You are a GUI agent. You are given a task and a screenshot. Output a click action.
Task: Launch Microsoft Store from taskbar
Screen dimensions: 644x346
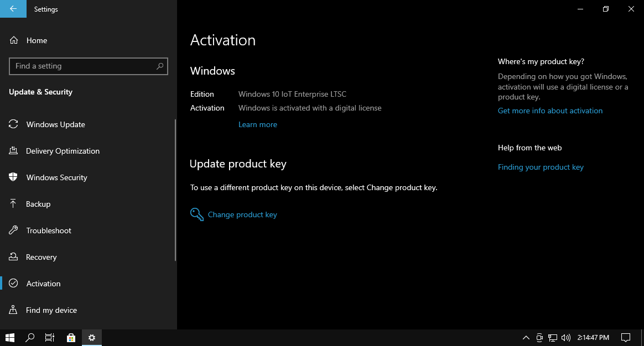(71, 337)
